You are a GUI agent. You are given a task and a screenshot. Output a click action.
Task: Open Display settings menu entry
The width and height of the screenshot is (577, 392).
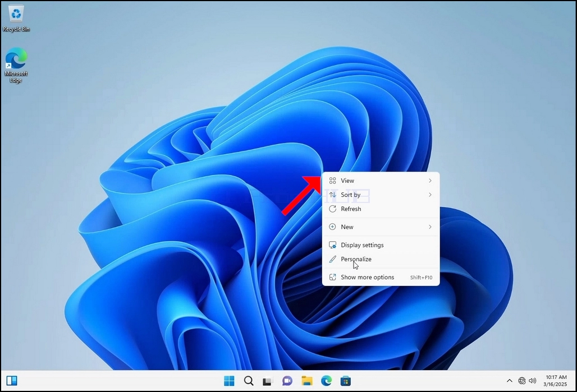pos(381,245)
